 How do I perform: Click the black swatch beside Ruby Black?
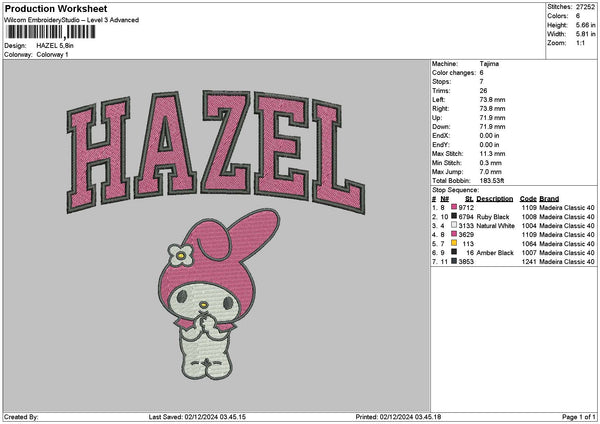454,216
